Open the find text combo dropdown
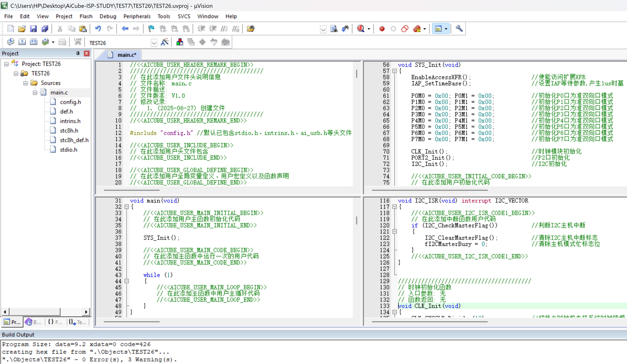 [323, 30]
